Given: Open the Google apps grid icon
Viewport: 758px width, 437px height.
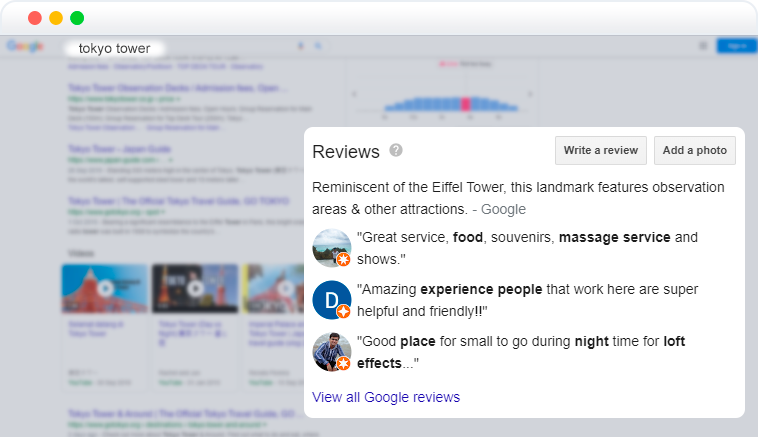Looking at the screenshot, I should coord(703,46).
